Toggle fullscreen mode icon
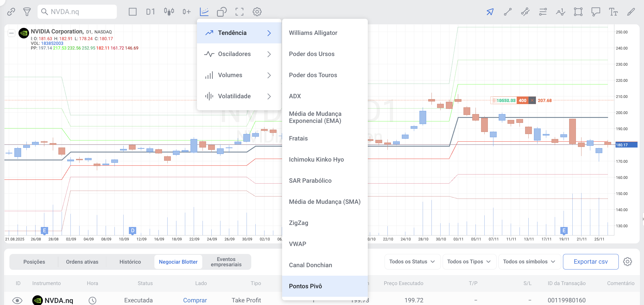 [x=240, y=12]
